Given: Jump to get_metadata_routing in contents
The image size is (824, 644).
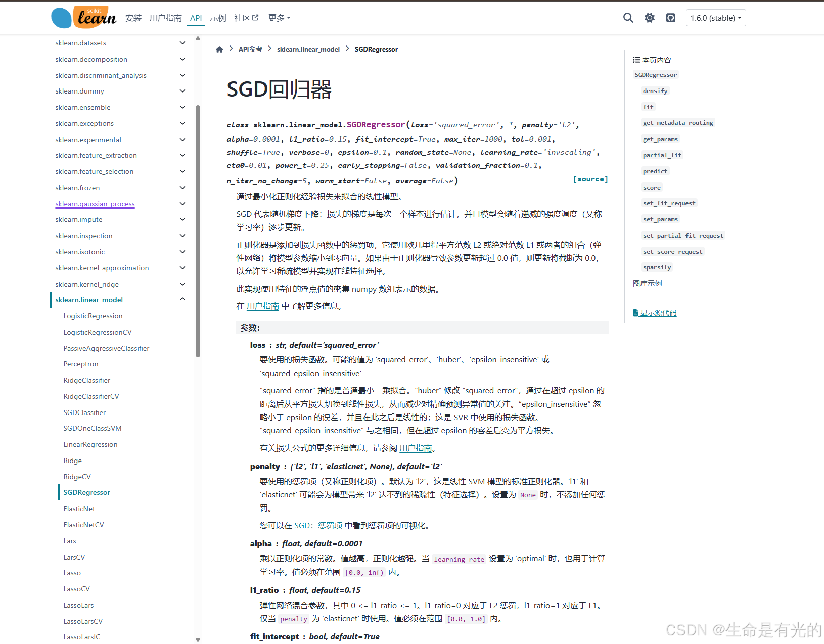Looking at the screenshot, I should pos(678,123).
